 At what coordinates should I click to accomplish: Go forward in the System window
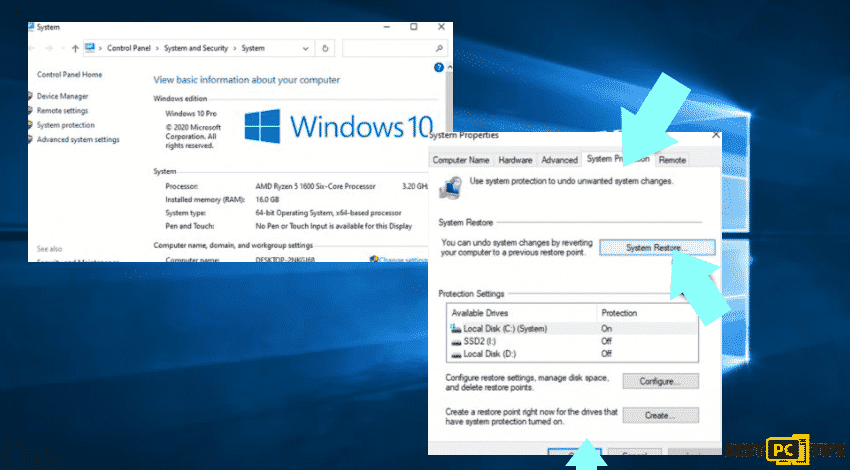pyautogui.click(x=49, y=48)
